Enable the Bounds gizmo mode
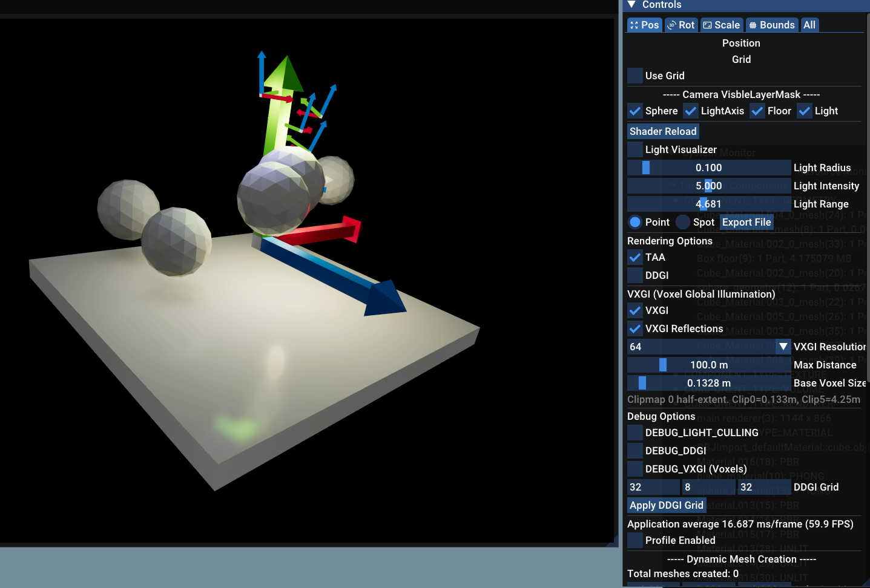 (771, 25)
